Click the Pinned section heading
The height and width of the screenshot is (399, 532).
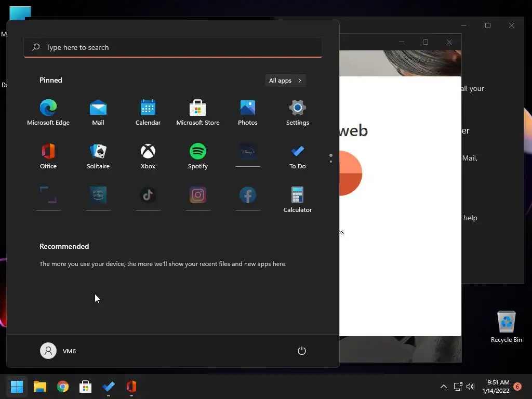pos(50,80)
